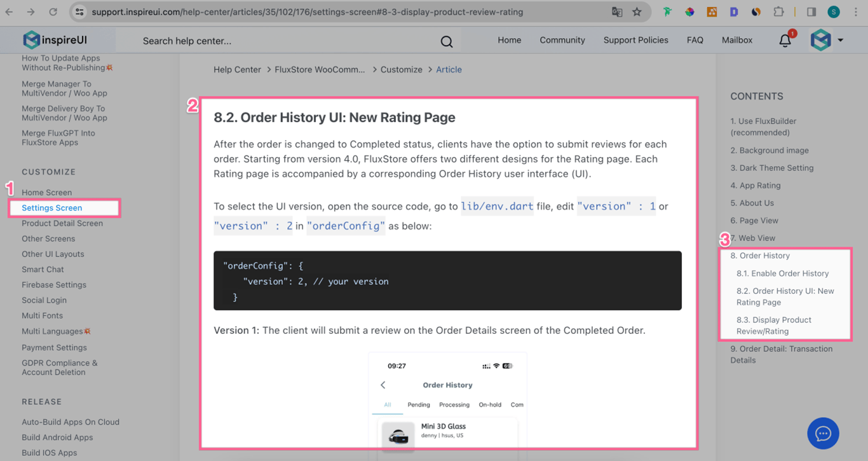Open the Extensions puzzle piece menu
This screenshot has height=461, width=868.
(x=778, y=11)
